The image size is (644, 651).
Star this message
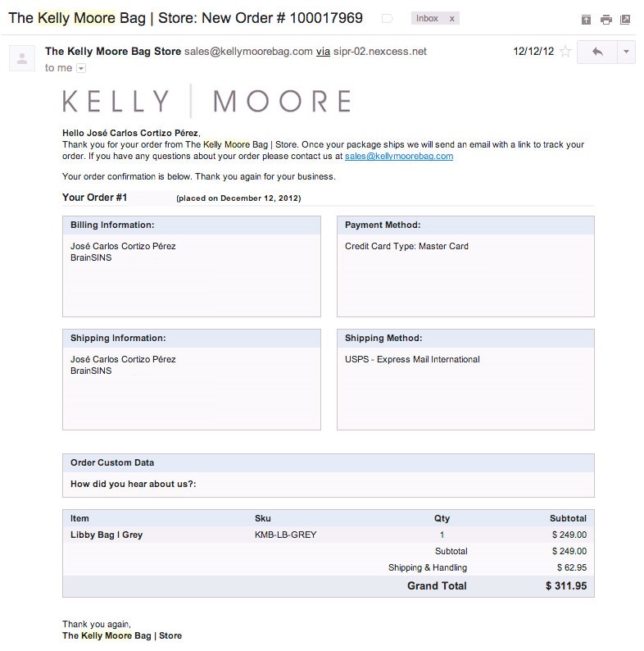[565, 52]
